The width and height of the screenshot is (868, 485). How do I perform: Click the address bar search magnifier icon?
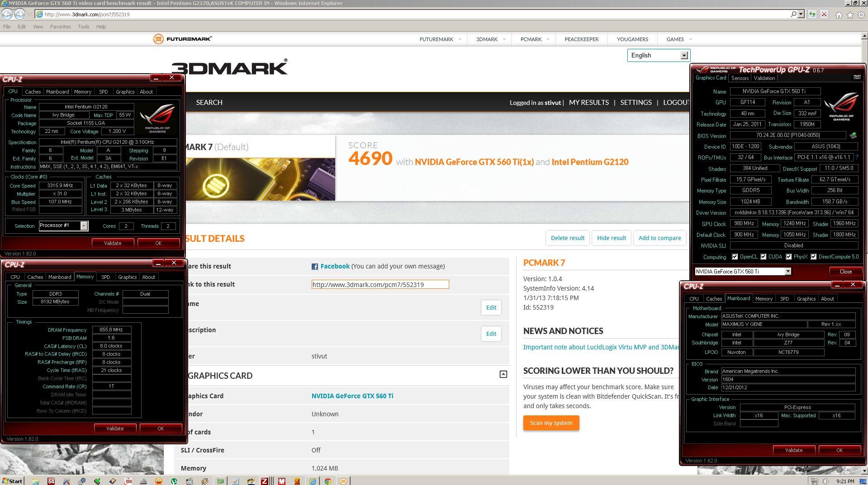[793, 14]
